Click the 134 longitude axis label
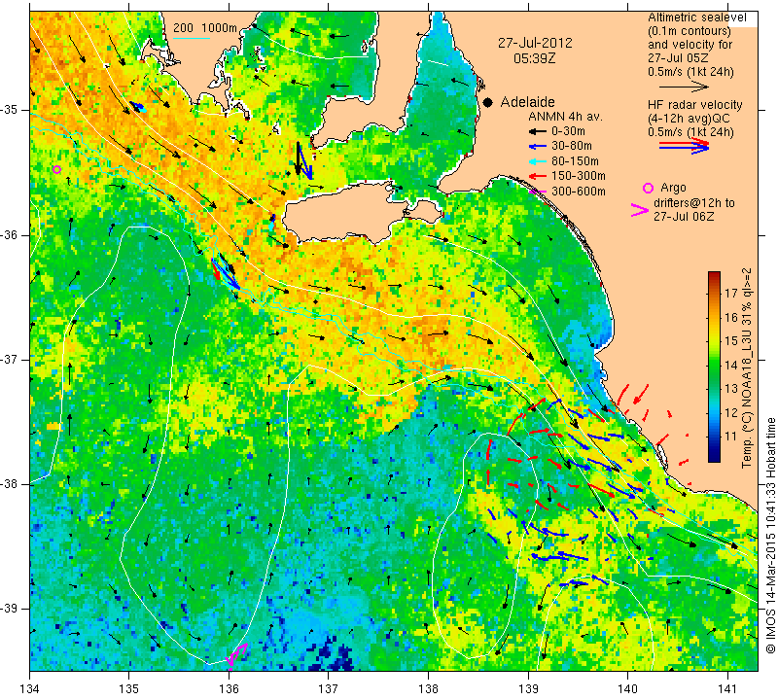The height and width of the screenshot is (700, 778). pyautogui.click(x=30, y=689)
